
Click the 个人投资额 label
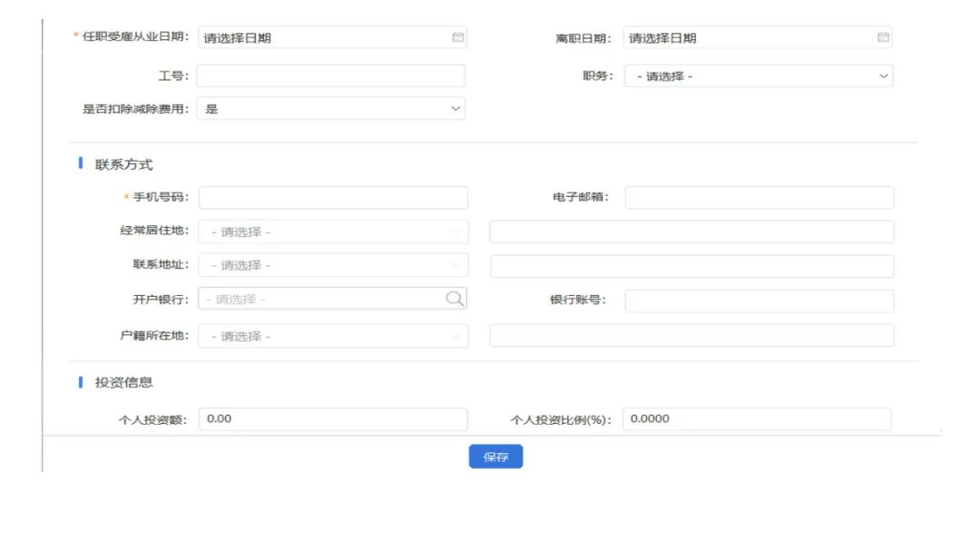pyautogui.click(x=152, y=419)
